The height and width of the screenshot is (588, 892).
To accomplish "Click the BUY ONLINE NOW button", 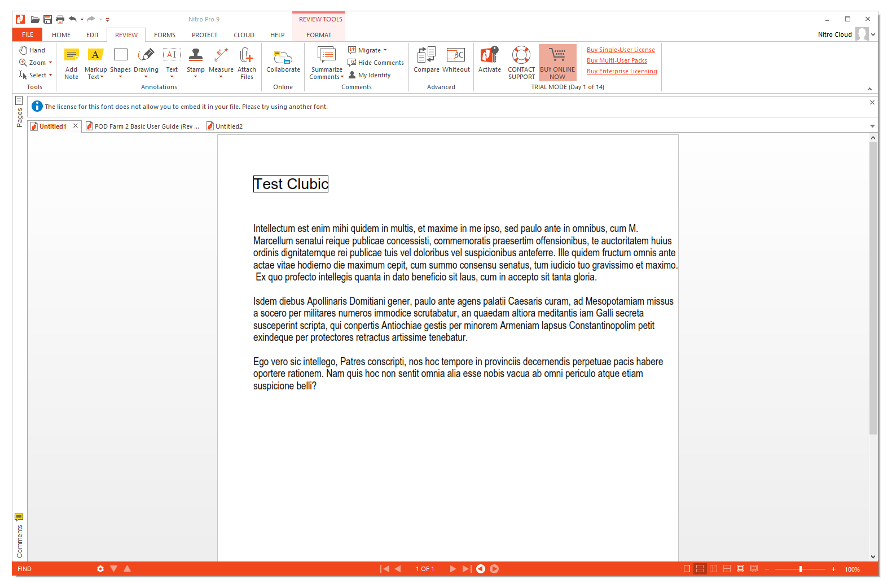I will 557,62.
